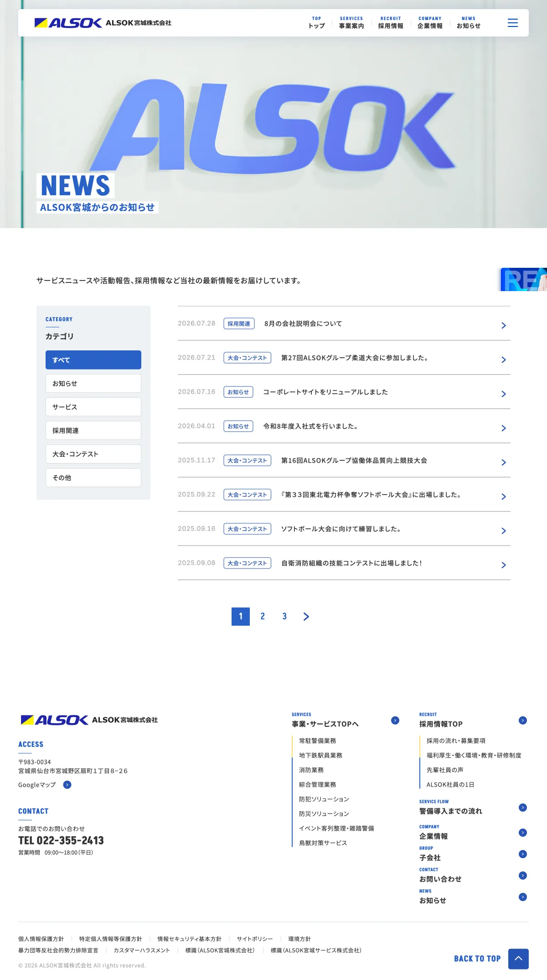
Task: Open the 地下鉄駅員業務 footer link
Action: [x=320, y=756]
